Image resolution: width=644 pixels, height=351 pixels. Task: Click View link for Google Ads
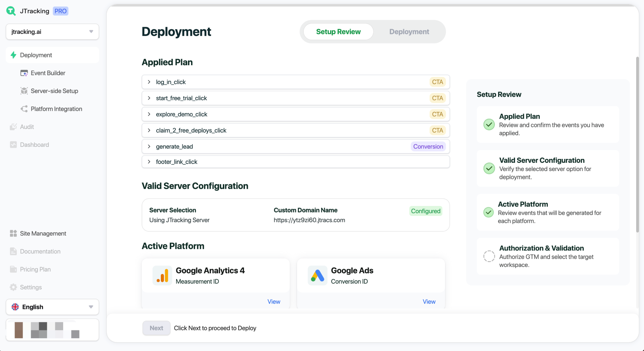click(x=429, y=301)
